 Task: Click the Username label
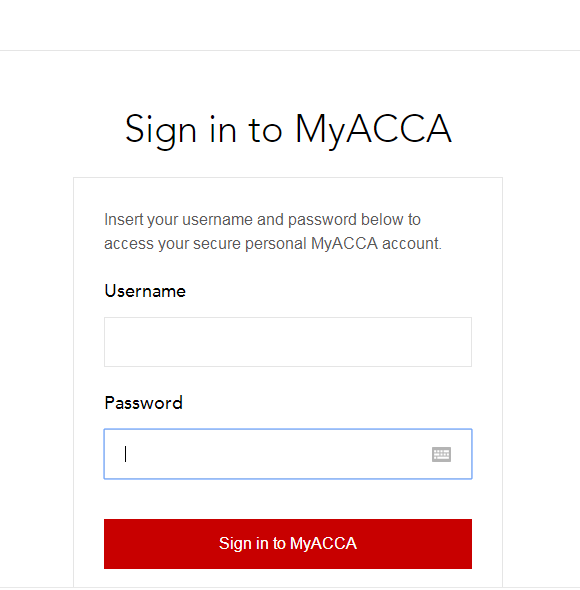pyautogui.click(x=145, y=291)
